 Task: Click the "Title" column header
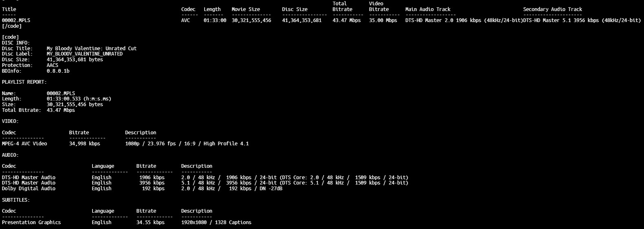click(x=9, y=9)
